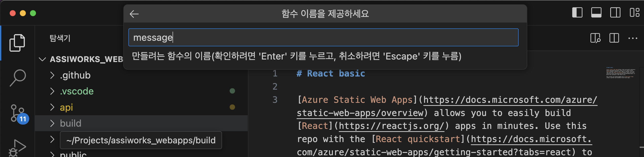This screenshot has height=157, width=644.
Task: Select the .vscode folder in explorer
Action: (77, 91)
